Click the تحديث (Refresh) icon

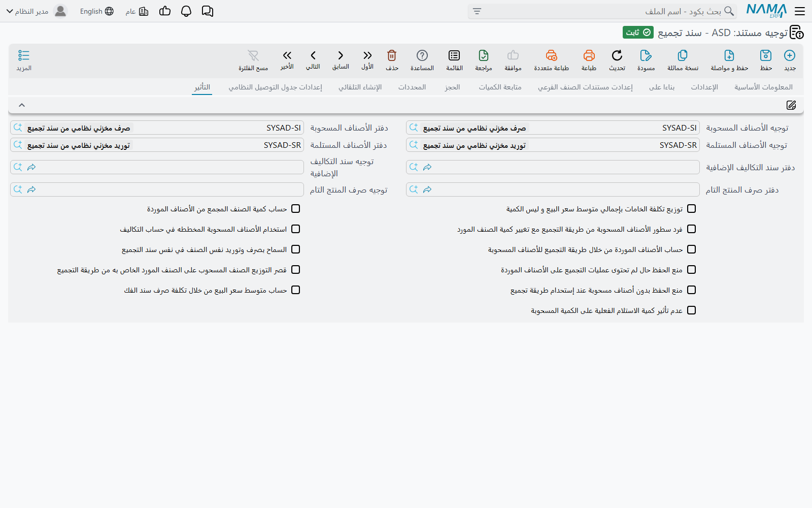point(617,55)
